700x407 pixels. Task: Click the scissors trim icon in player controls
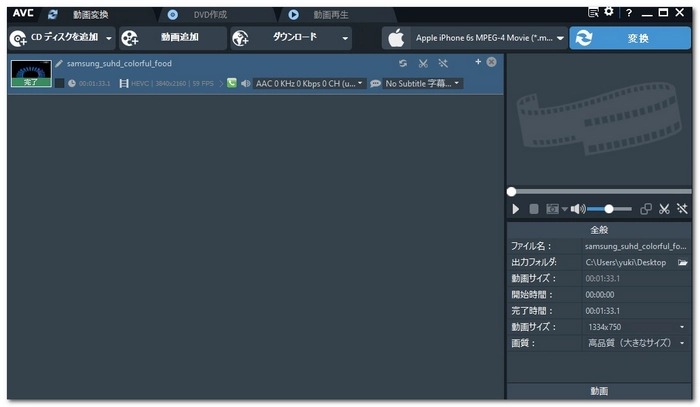coord(664,209)
